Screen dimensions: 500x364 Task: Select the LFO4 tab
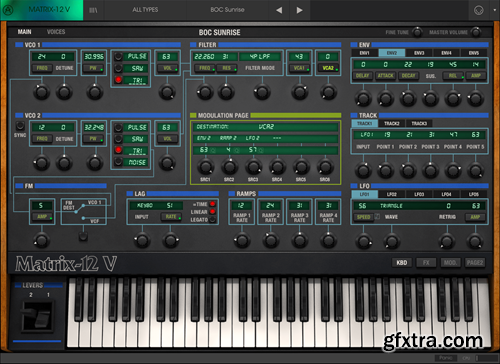coord(446,194)
